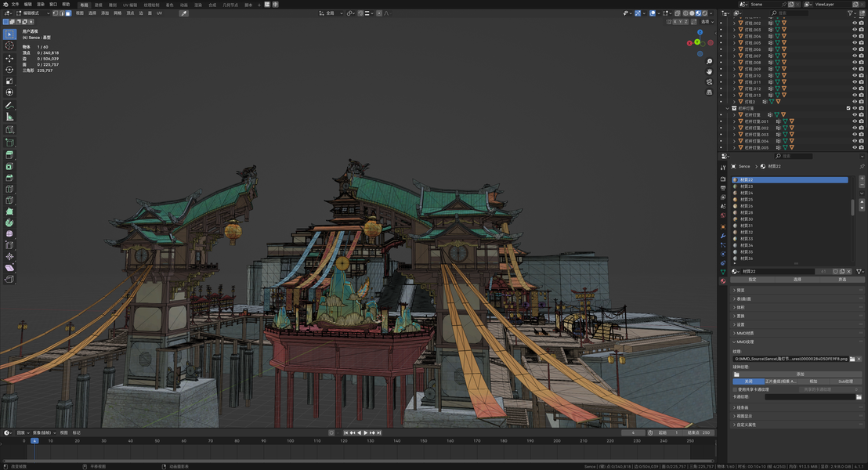This screenshot has height=470, width=868.
Task: Switch perspective/orthographic with grid icon
Action: 709,92
